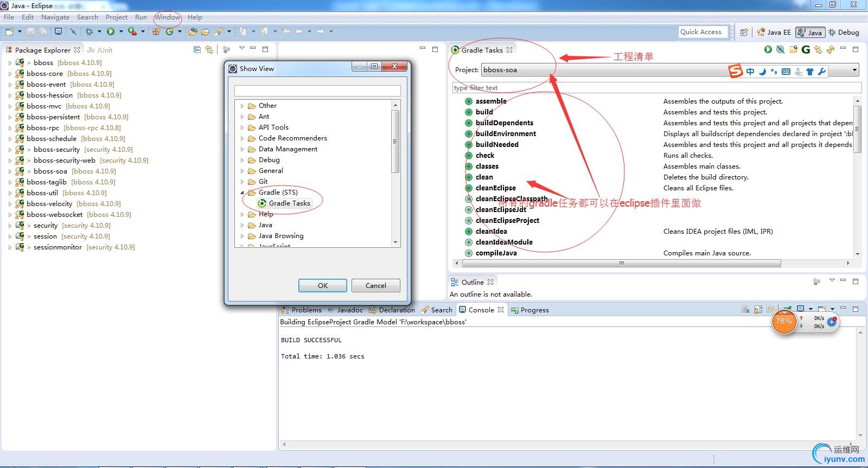Collapse the Gradle (STS) folder

click(x=242, y=193)
